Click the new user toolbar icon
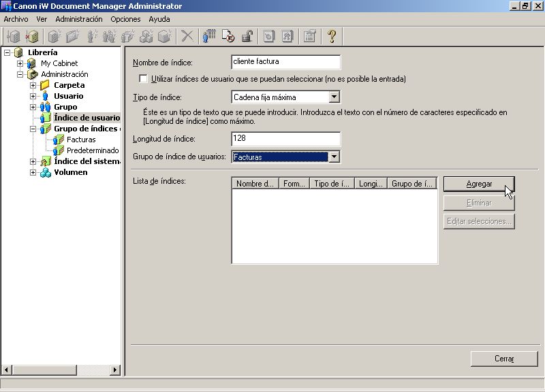The width and height of the screenshot is (545, 392). pos(91,36)
